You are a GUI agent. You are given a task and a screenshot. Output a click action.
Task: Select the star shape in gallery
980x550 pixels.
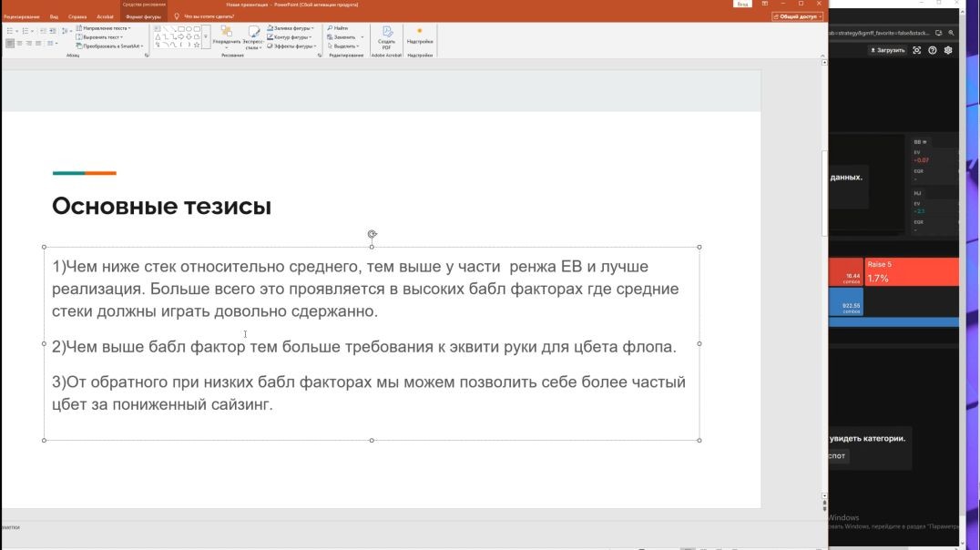pyautogui.click(x=196, y=45)
